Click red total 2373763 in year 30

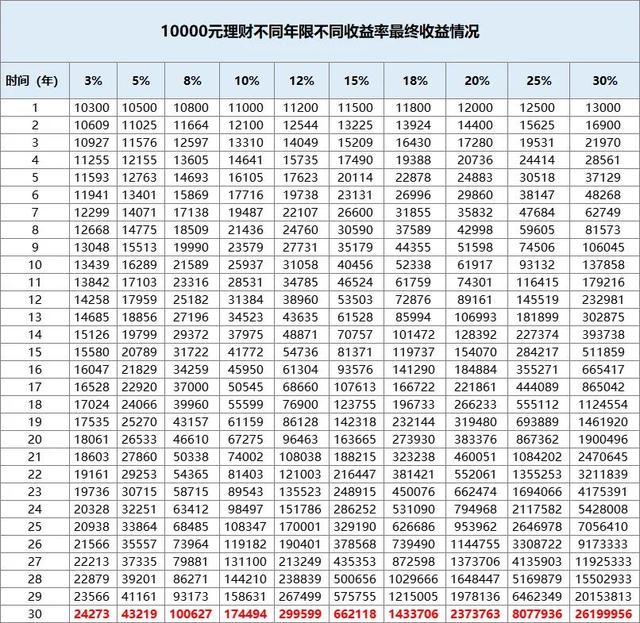tap(476, 614)
